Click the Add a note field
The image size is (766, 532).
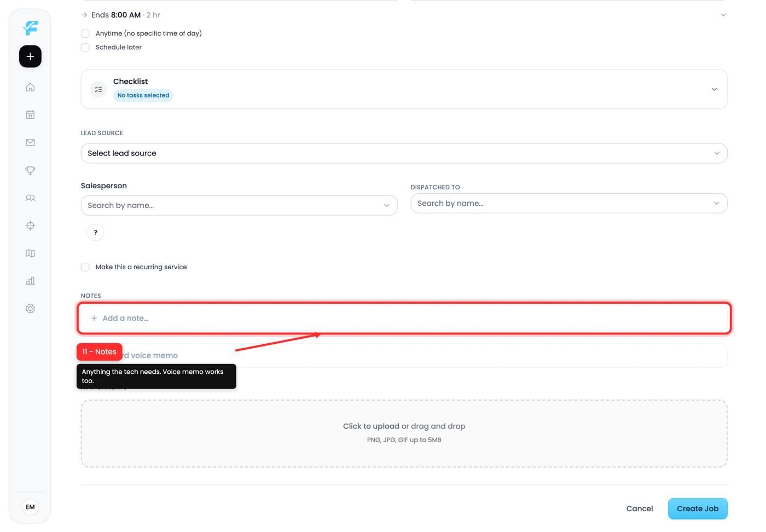pos(404,318)
